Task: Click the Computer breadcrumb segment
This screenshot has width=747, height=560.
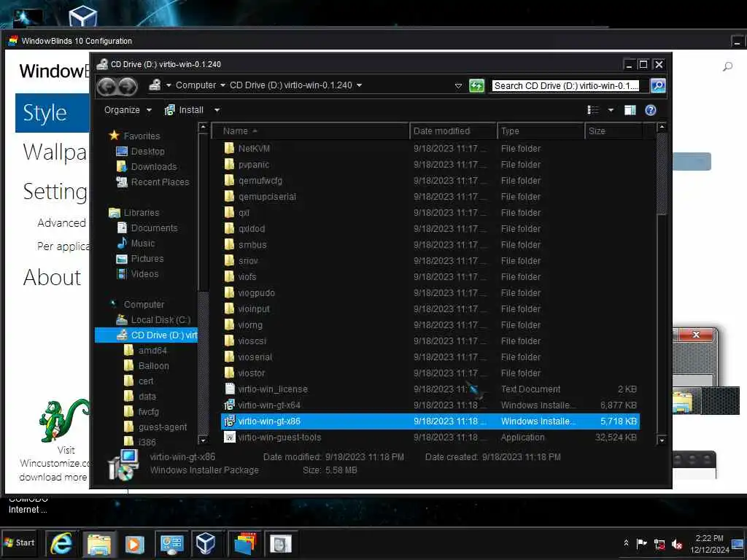Action: tap(196, 85)
